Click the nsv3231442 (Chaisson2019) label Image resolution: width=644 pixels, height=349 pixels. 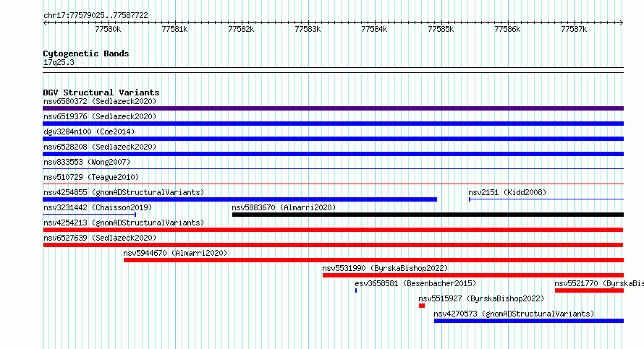coord(98,207)
